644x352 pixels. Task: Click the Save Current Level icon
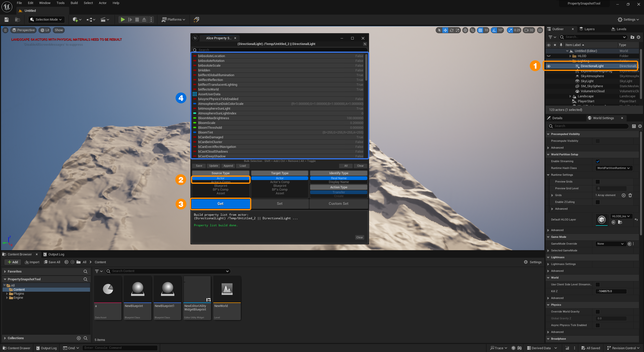click(6, 19)
